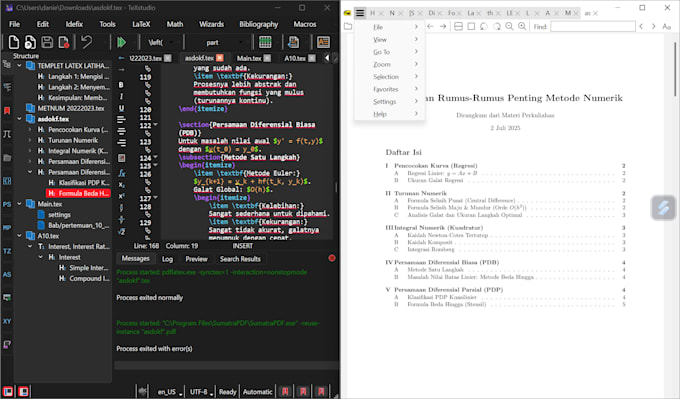Open the PS (PSTricks) side panel

[x=7, y=204]
